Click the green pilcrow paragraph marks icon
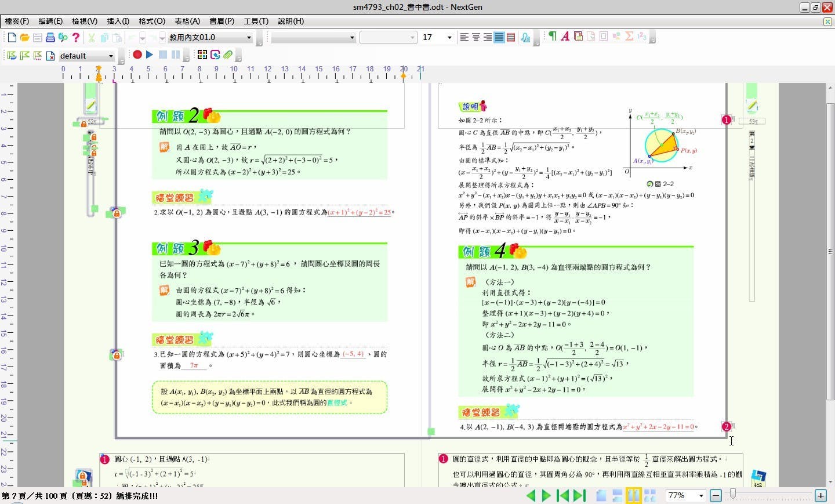Image resolution: width=835 pixels, height=504 pixels. pyautogui.click(x=552, y=37)
